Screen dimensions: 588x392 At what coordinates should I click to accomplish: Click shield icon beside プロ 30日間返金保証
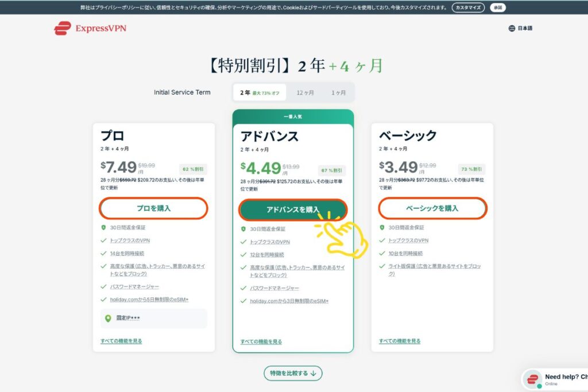103,227
